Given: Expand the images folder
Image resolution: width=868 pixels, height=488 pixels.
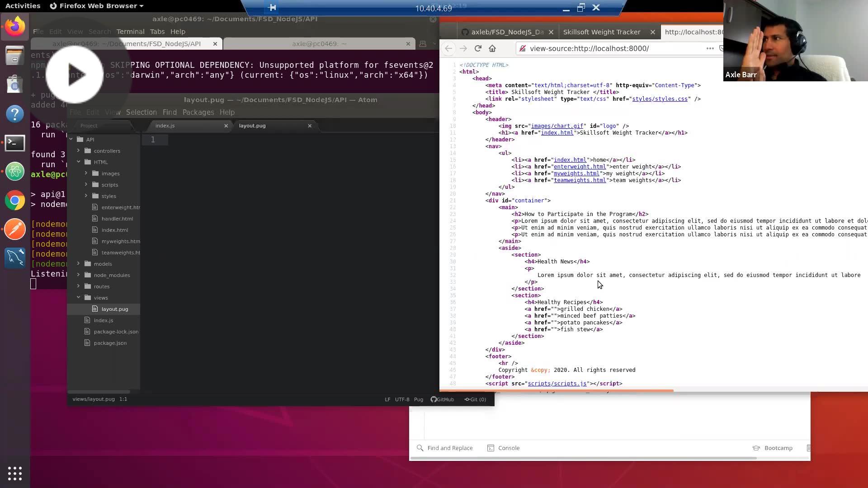Looking at the screenshot, I should [86, 173].
